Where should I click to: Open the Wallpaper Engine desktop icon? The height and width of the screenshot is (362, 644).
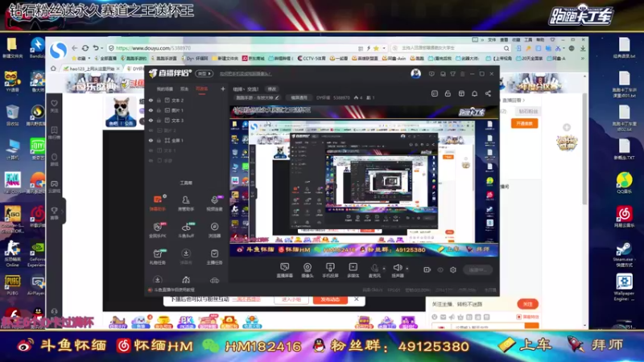coord(625,287)
